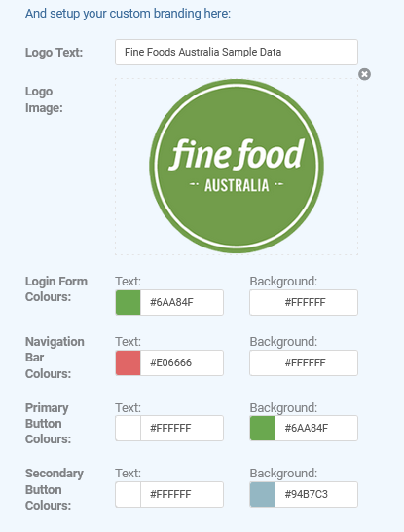Open the Navigation Bar background swatch
This screenshot has width=404, height=532.
coord(262,362)
